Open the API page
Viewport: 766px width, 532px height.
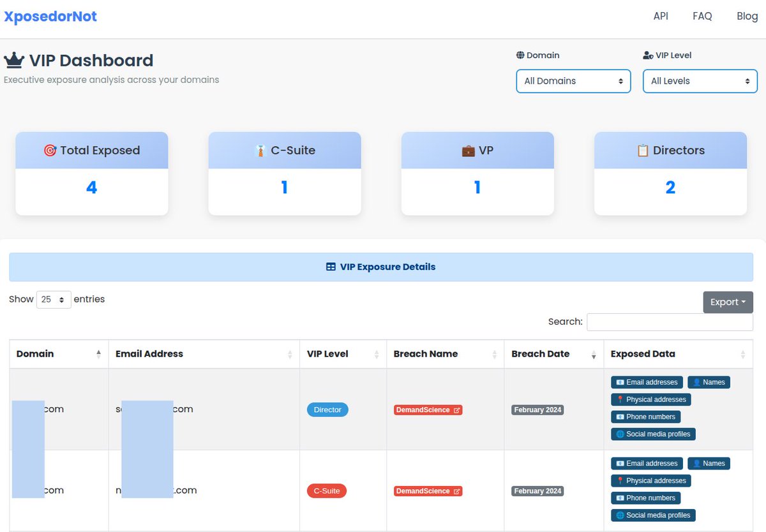pyautogui.click(x=661, y=17)
